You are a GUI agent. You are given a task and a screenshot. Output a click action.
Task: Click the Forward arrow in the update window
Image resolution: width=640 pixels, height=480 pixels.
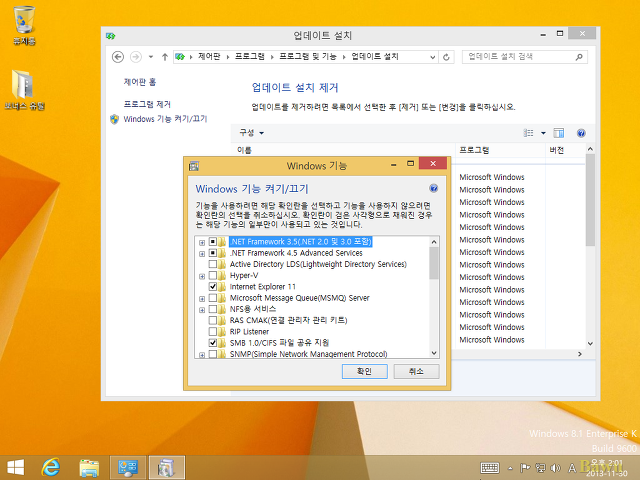(136, 57)
